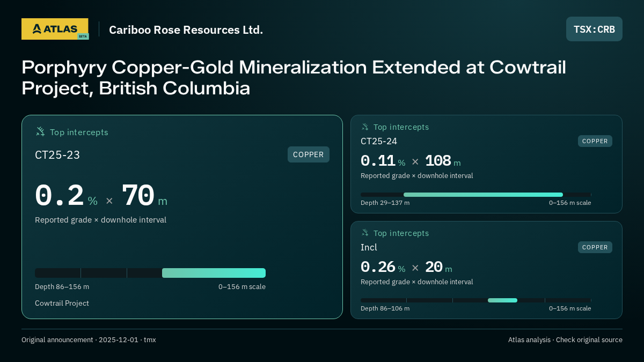This screenshot has height=362, width=644.
Task: Click Top intercepts label in Incl card
Action: (401, 233)
